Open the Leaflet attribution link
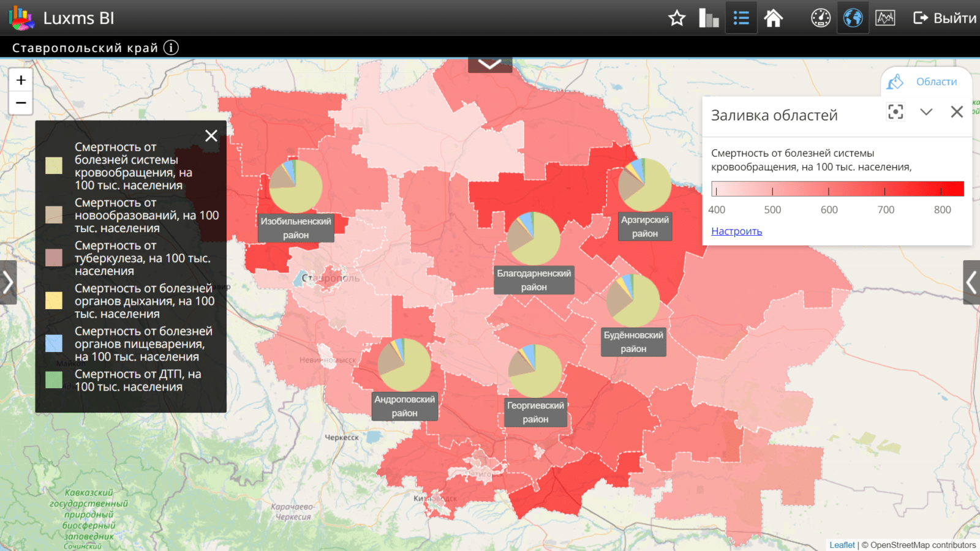Viewport: 980px width, 551px height. [x=842, y=545]
